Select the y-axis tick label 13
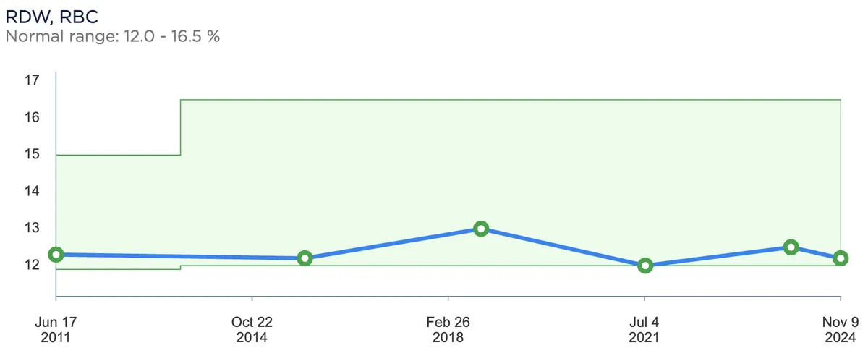The width and height of the screenshot is (868, 361). tap(31, 228)
